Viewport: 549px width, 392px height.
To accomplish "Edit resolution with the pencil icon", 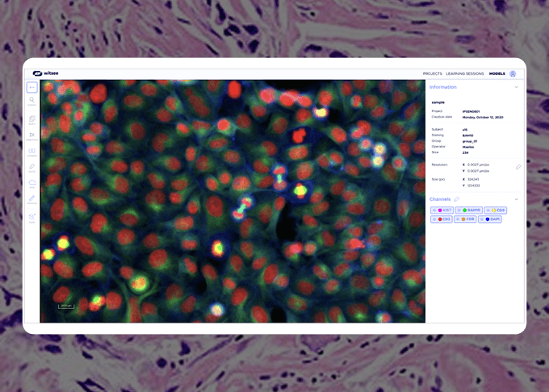I will pyautogui.click(x=518, y=168).
